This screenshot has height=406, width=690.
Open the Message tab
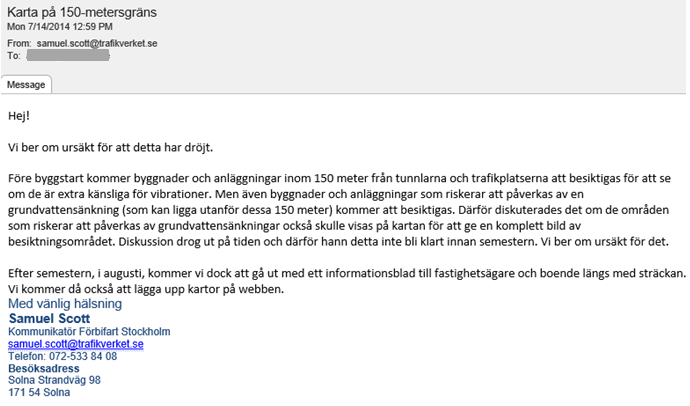[x=26, y=84]
